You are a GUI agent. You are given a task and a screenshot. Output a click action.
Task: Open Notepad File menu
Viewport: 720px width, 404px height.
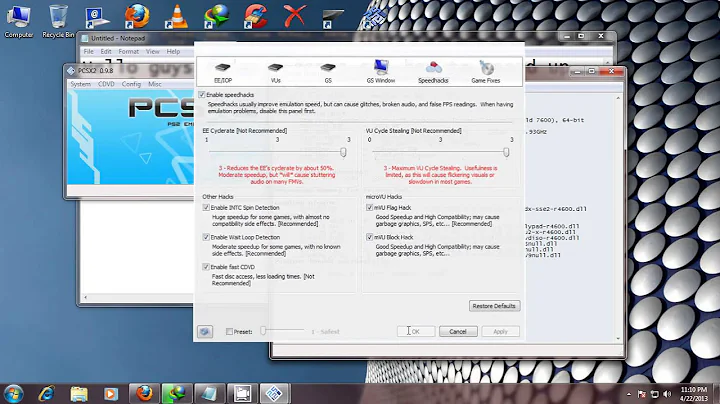pos(89,51)
